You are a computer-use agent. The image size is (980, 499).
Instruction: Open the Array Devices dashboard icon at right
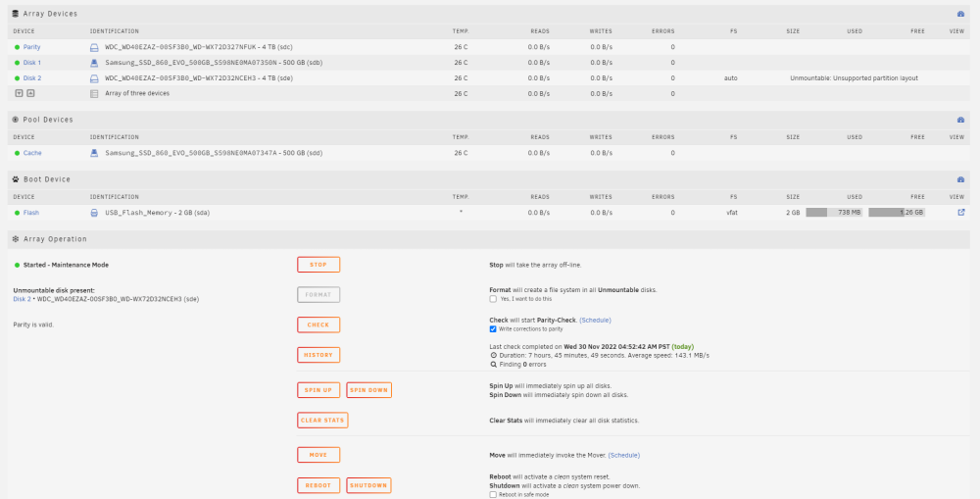tap(960, 14)
